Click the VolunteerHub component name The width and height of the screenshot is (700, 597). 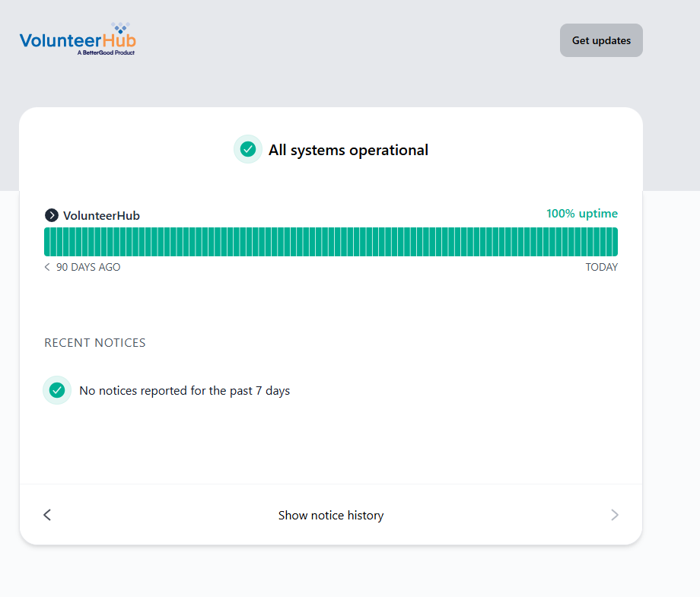(x=101, y=215)
